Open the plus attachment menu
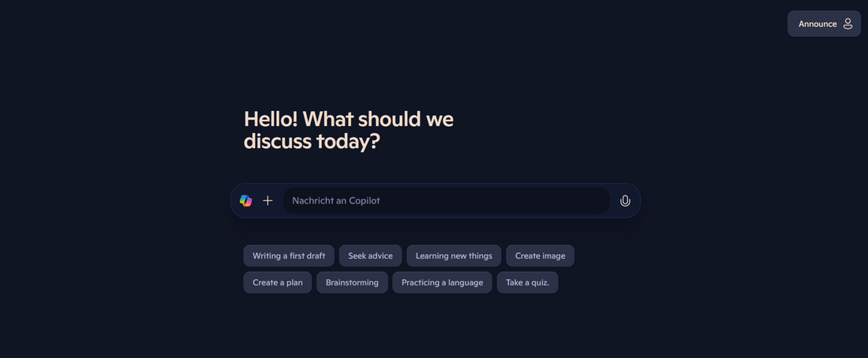Image resolution: width=868 pixels, height=358 pixels. [x=268, y=200]
